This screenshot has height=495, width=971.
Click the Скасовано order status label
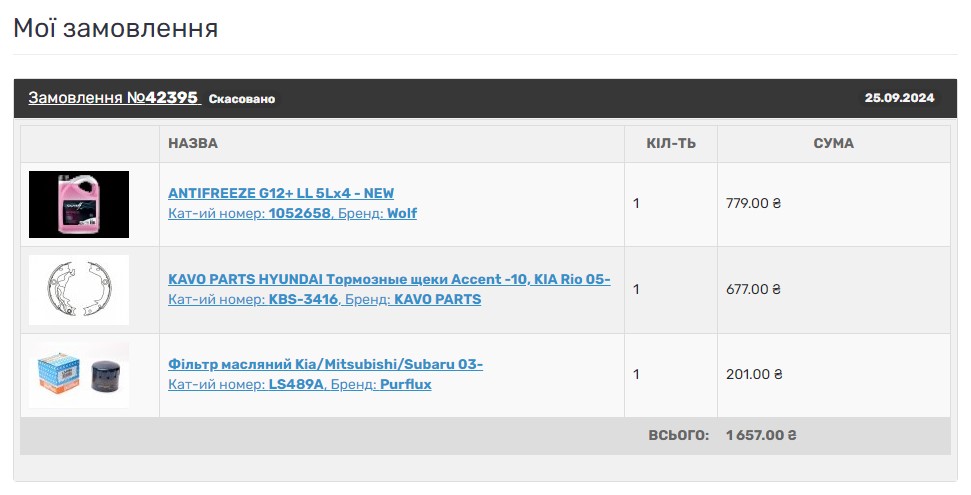[x=242, y=99]
